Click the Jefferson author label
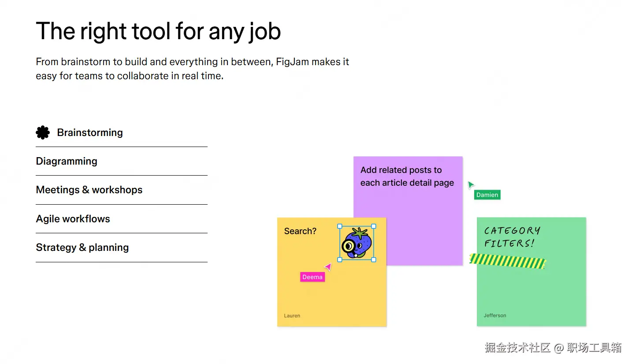632x364 pixels. [x=495, y=315]
